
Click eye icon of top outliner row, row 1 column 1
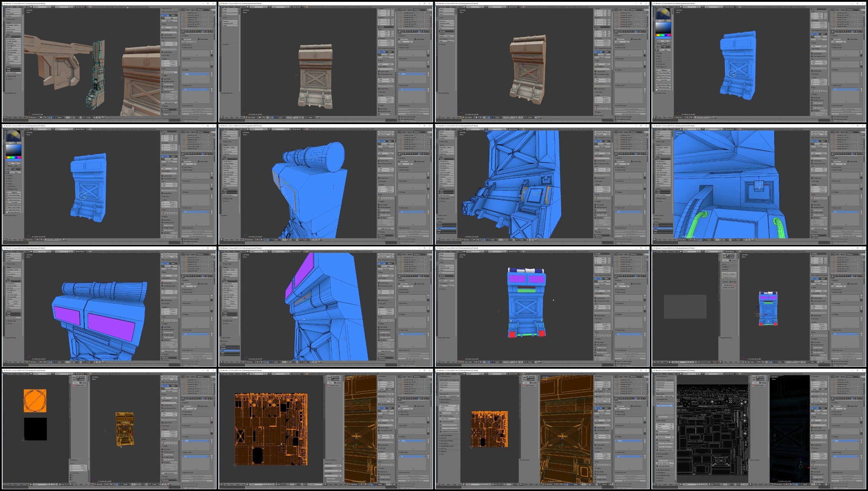(208, 13)
